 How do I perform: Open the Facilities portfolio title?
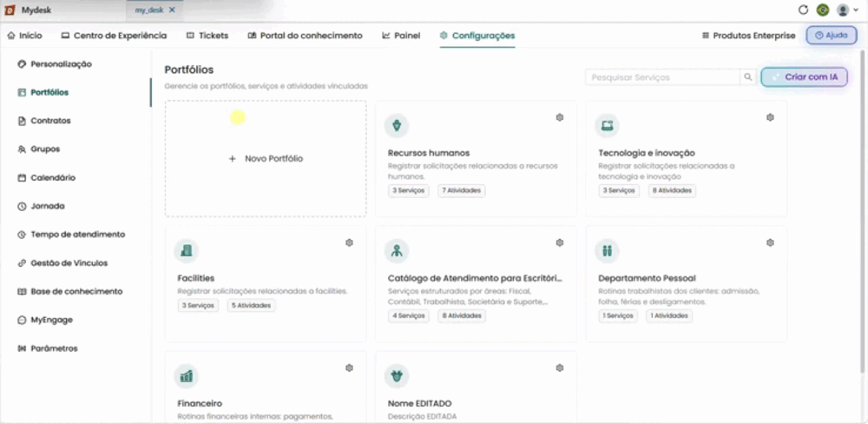tap(196, 278)
